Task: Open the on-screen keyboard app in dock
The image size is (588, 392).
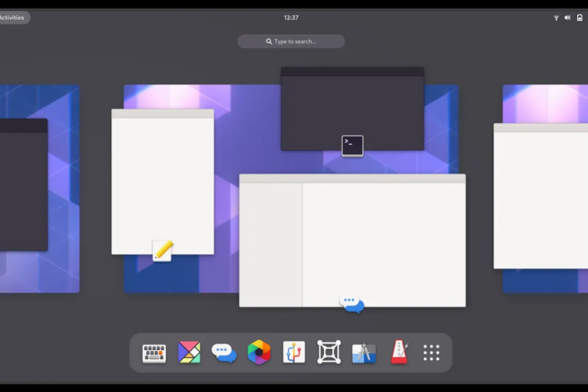Action: [154, 353]
